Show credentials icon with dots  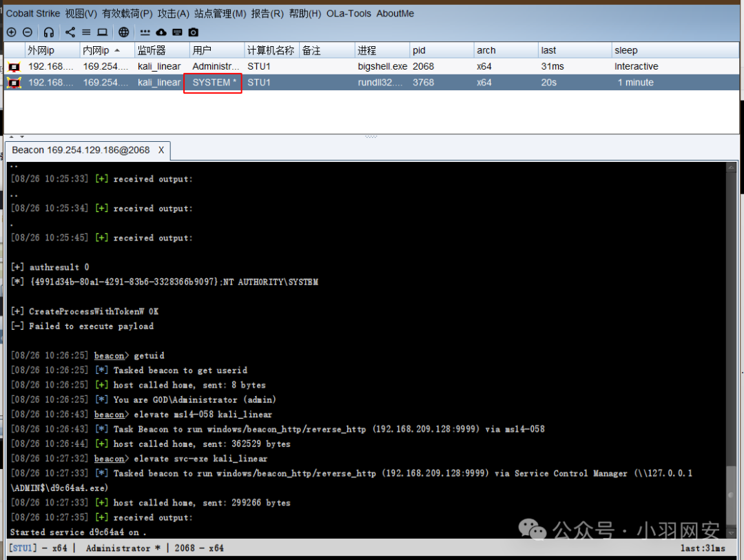pos(145,32)
